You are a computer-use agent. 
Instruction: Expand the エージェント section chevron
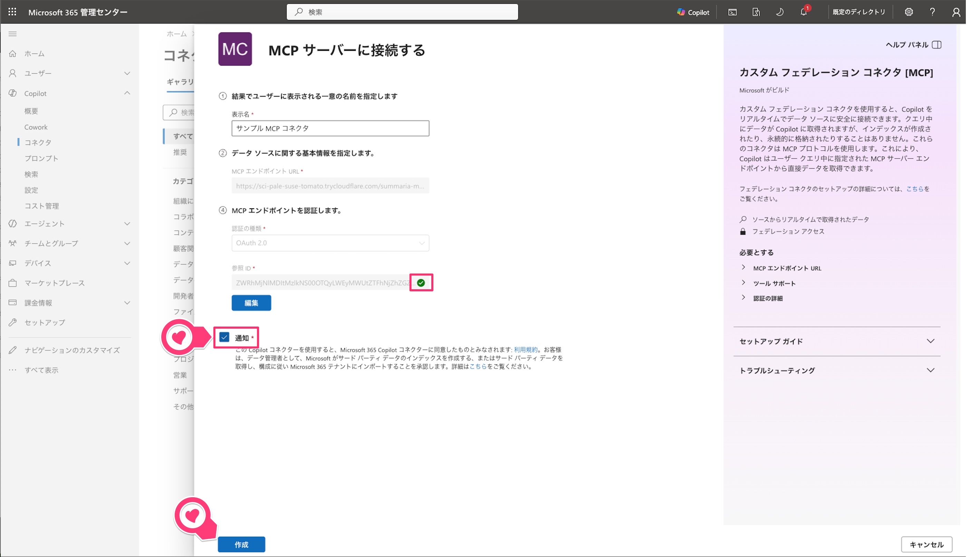127,224
